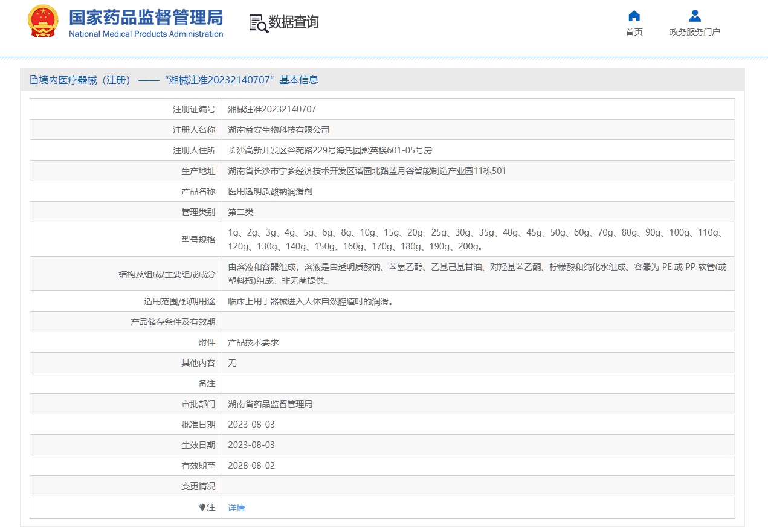
Task: Open the 详情 link
Action: [x=236, y=508]
